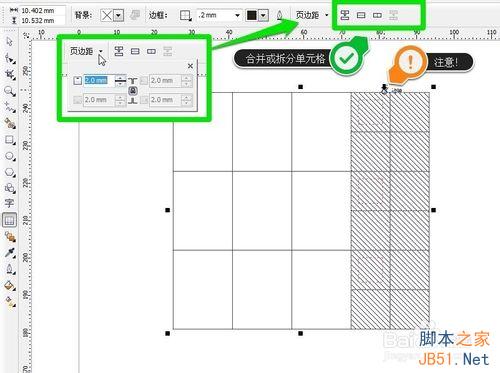Click Split Into Columns icon in top property bar
This screenshot has width=500, height=373.
click(x=377, y=15)
